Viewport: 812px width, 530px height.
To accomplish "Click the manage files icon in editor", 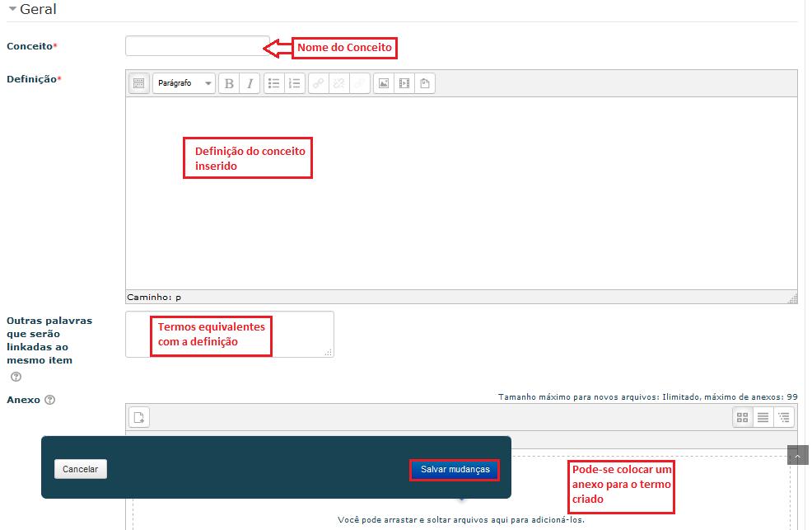I will tap(425, 83).
